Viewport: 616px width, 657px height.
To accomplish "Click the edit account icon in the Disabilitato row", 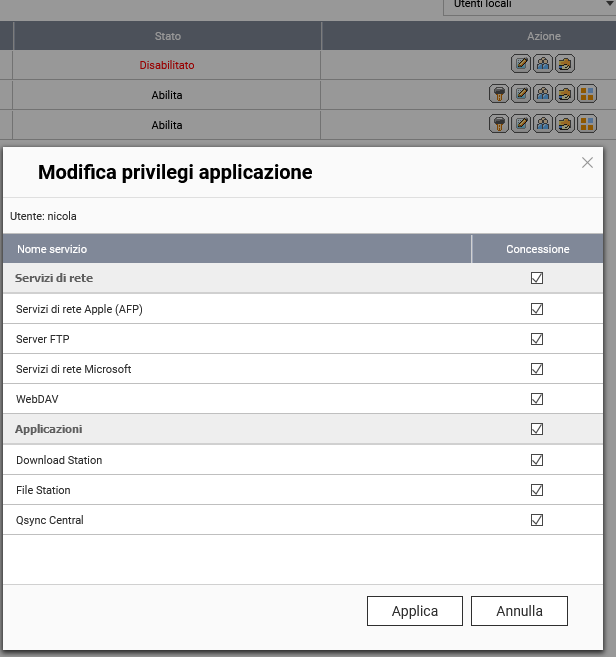I will [521, 64].
